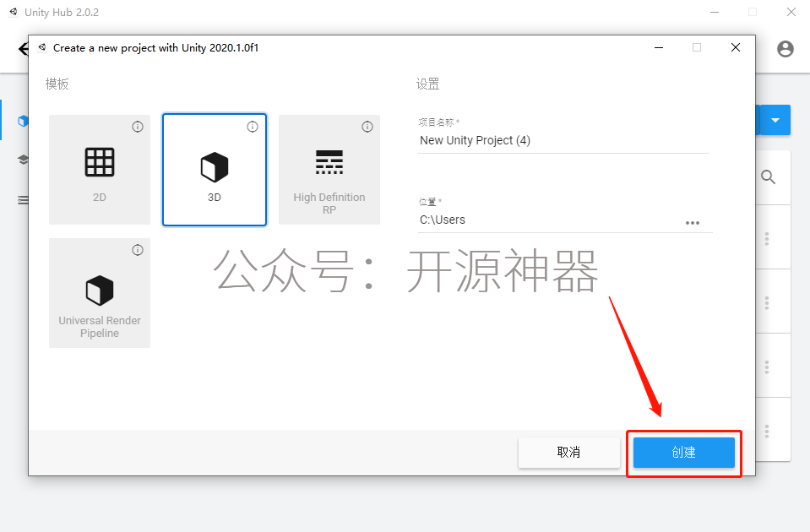Click the 设置 heading text

click(427, 84)
